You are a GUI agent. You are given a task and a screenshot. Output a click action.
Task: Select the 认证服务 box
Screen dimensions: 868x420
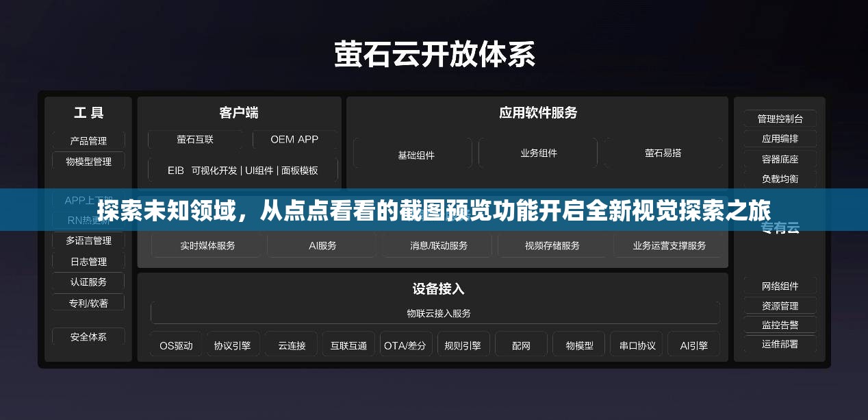pyautogui.click(x=88, y=282)
